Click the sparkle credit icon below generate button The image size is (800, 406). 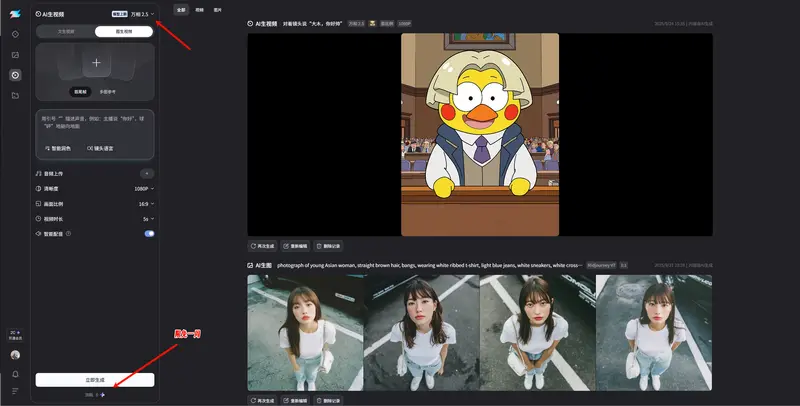pos(103,395)
